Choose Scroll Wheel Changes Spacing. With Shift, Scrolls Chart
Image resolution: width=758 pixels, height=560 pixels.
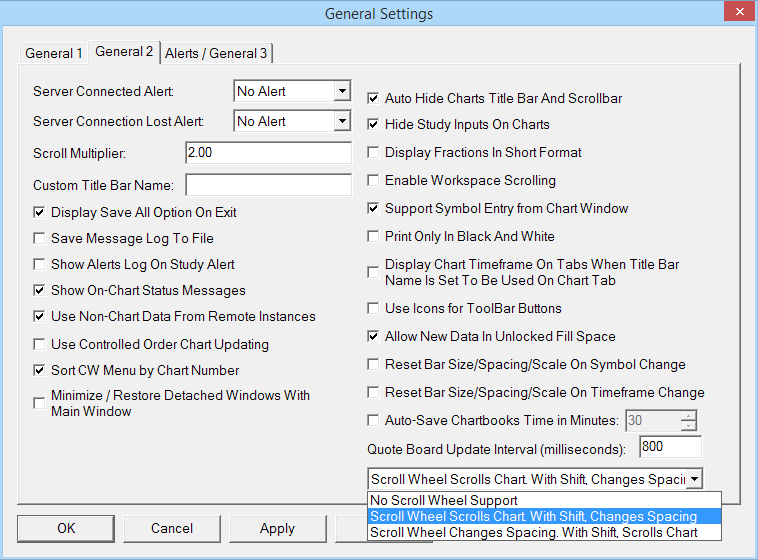[544, 532]
